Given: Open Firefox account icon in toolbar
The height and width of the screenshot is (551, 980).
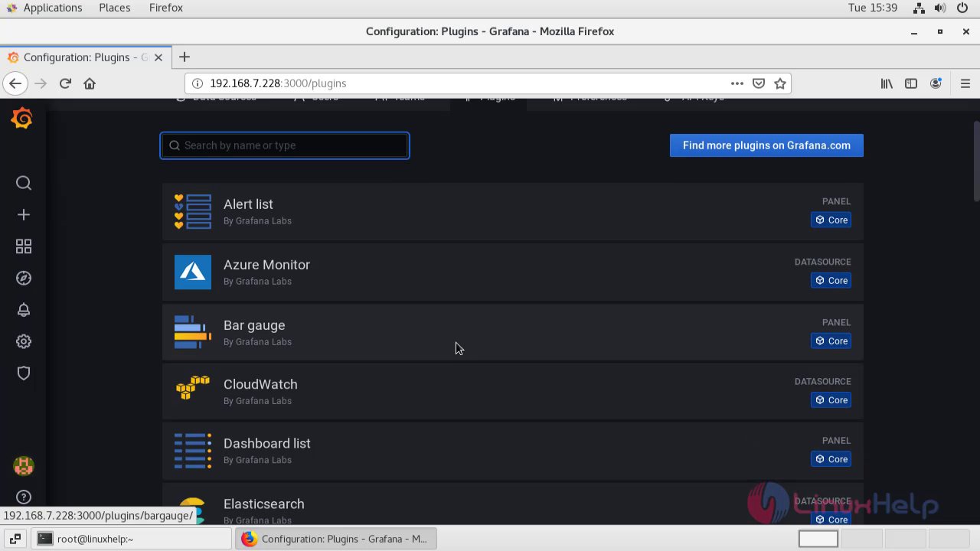Looking at the screenshot, I should click(936, 83).
